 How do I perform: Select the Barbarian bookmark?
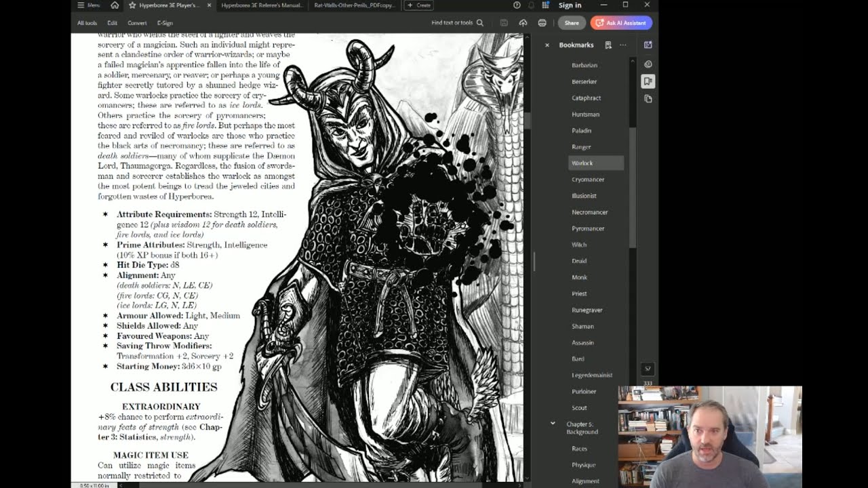click(585, 65)
